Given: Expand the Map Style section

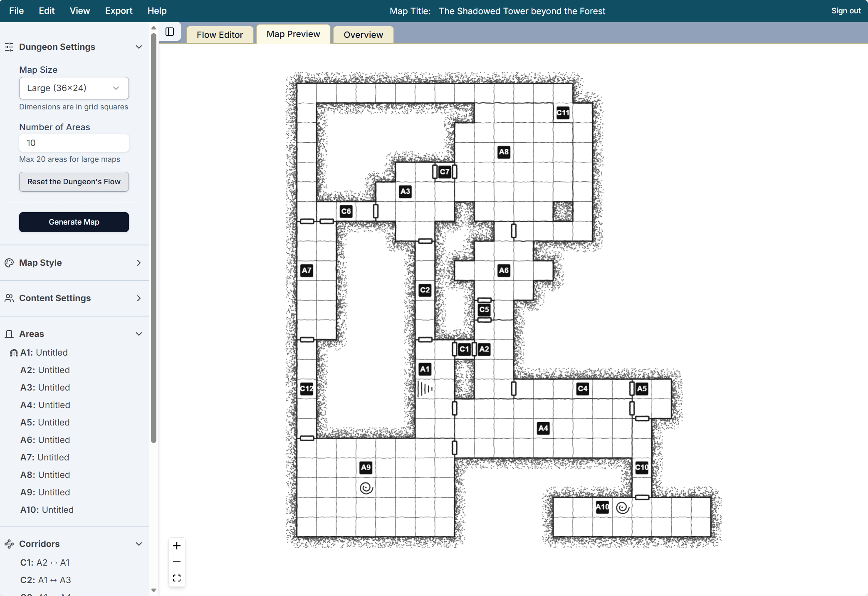Looking at the screenshot, I should point(139,263).
